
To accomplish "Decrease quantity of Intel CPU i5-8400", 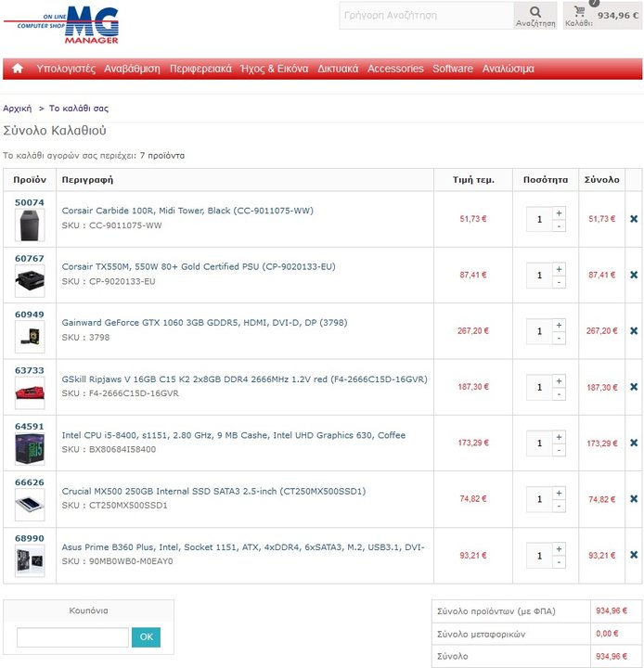I will pos(559,450).
